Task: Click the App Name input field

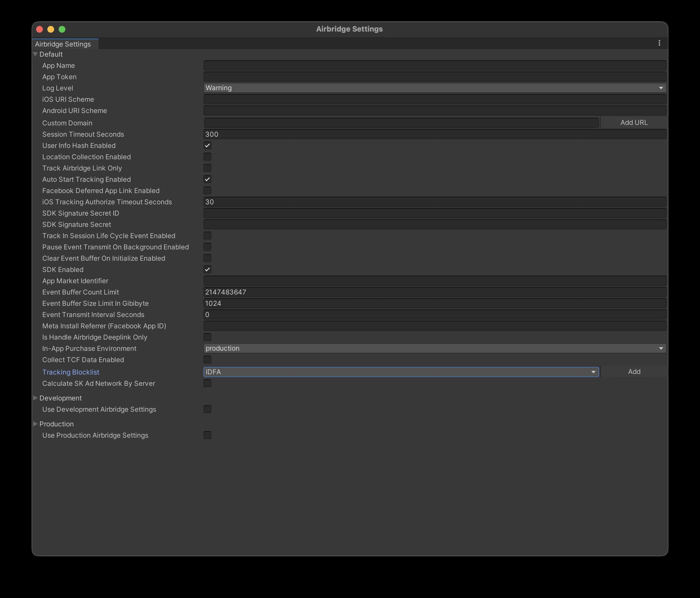Action: [x=435, y=66]
